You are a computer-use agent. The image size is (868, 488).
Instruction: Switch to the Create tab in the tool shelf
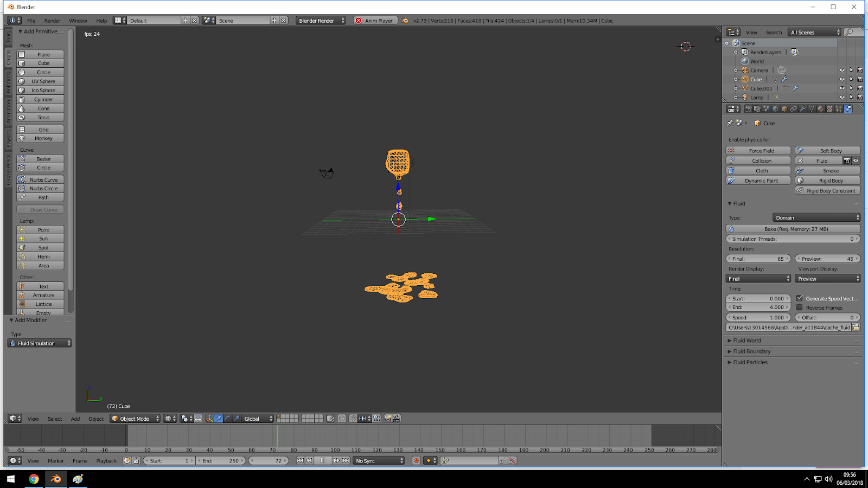pos(8,56)
